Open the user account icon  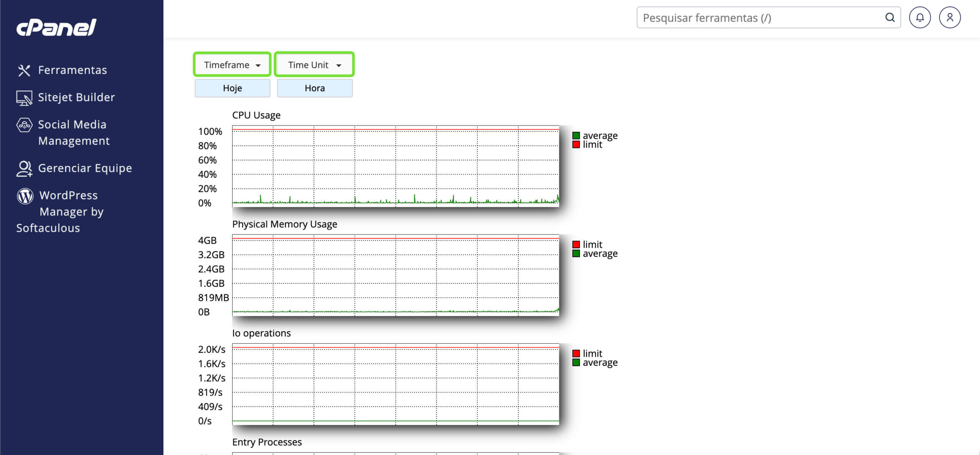click(950, 18)
